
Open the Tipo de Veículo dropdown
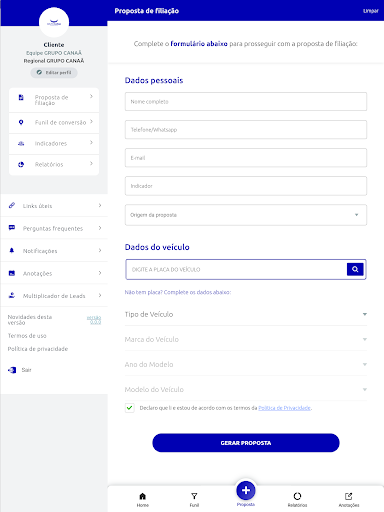click(246, 314)
